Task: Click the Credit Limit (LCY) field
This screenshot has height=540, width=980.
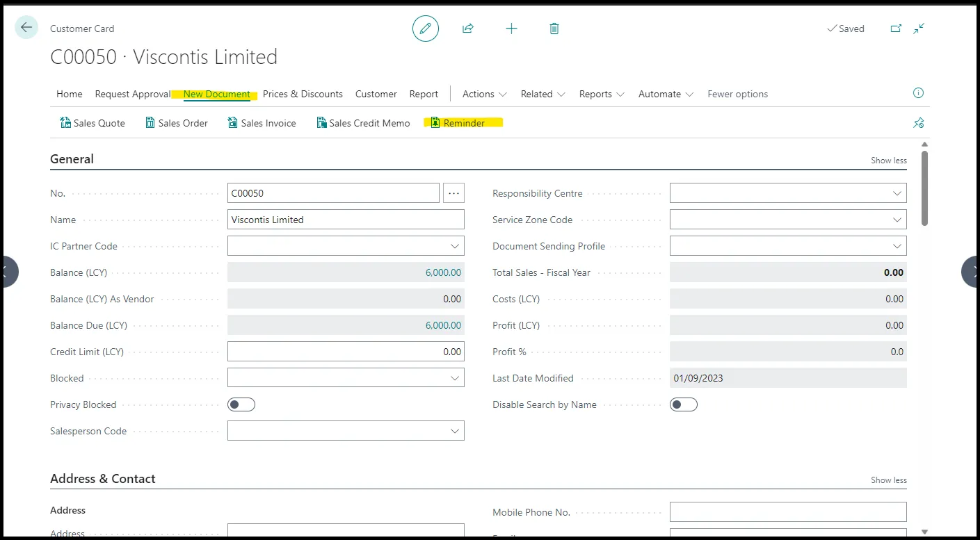Action: pyautogui.click(x=346, y=352)
